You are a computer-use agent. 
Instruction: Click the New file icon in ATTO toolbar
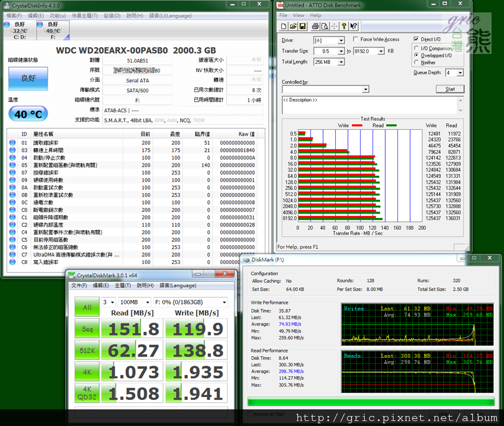(284, 26)
